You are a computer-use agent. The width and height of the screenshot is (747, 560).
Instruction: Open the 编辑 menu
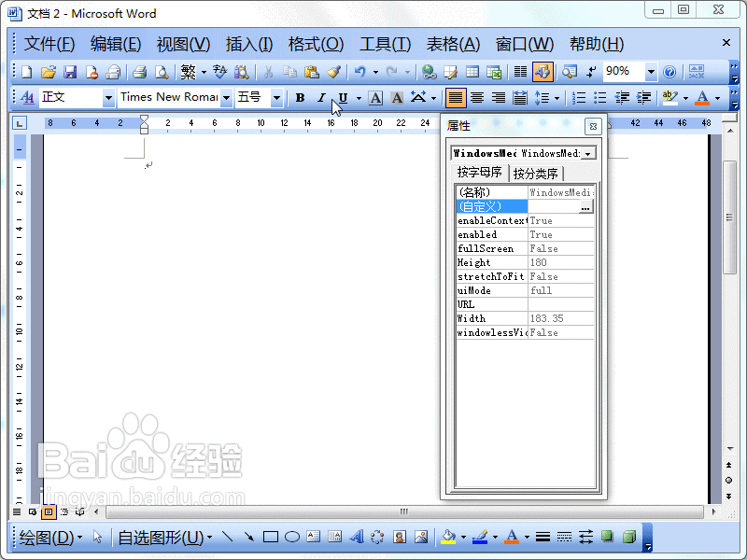[116, 44]
